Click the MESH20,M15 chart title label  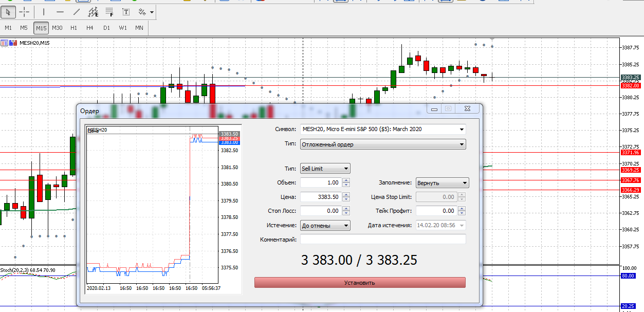34,43
